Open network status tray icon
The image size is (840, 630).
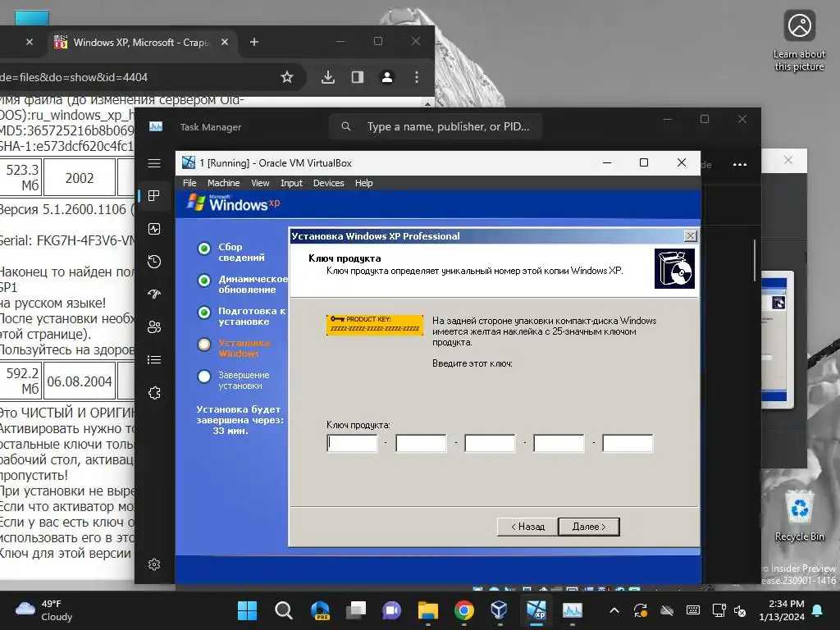point(719,610)
